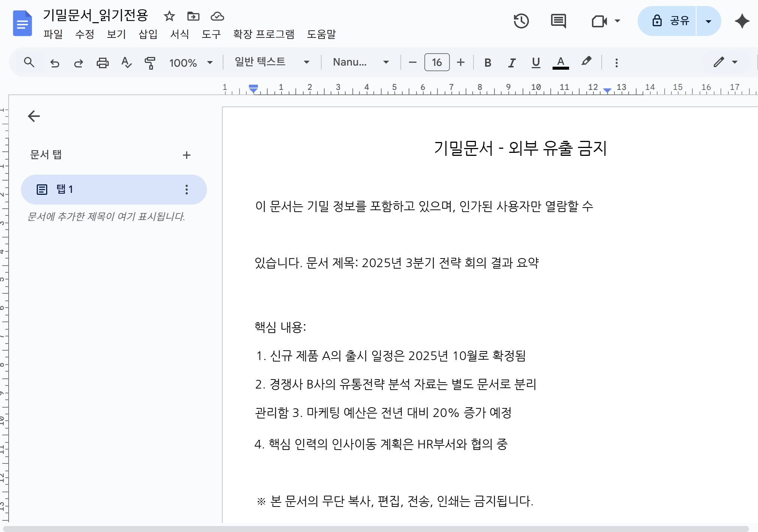Click the line starting 이 문서는 기밀 정보를
The image size is (758, 532).
(x=424, y=206)
